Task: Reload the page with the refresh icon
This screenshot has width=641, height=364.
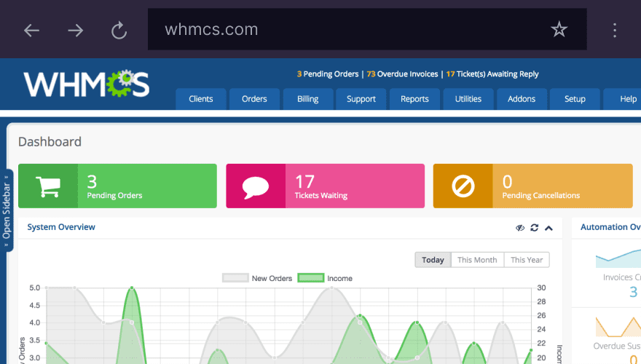Action: coord(119,31)
